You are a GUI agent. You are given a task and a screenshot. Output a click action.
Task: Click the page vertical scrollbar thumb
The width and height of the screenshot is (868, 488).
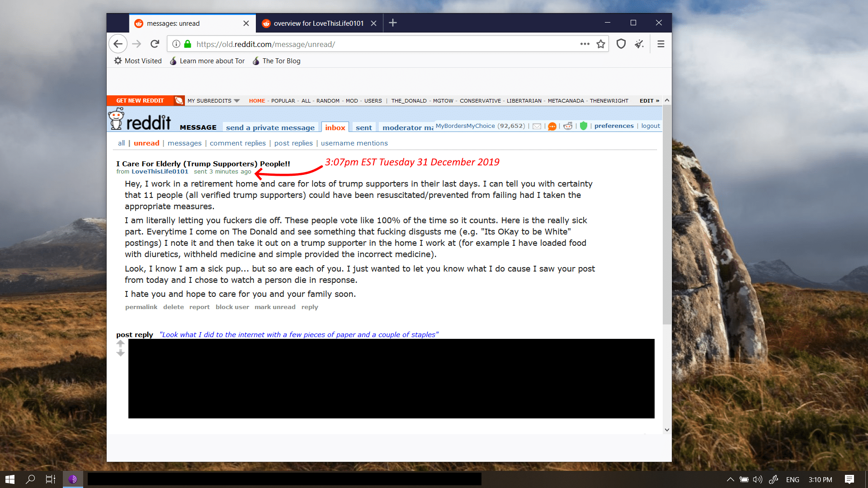pos(667,215)
